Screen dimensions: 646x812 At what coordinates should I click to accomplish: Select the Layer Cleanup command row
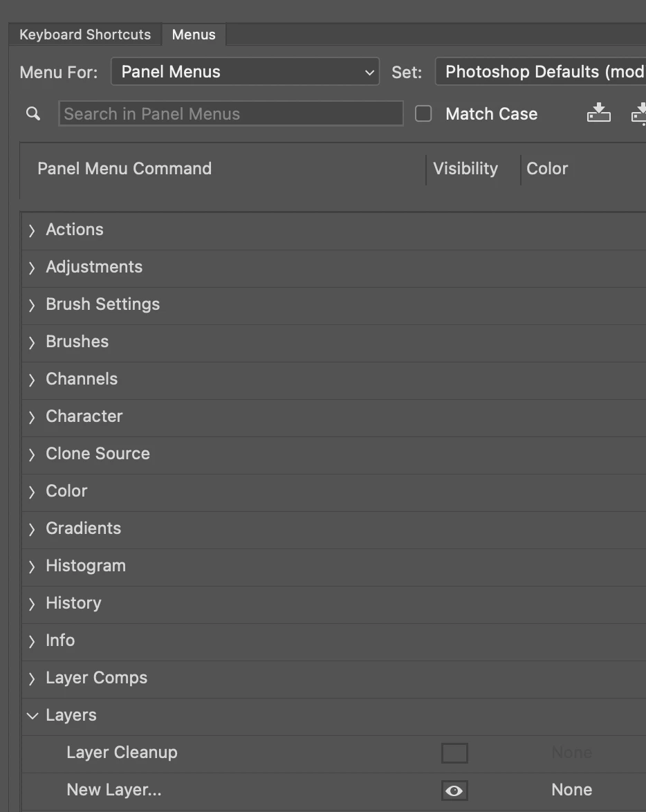pyautogui.click(x=333, y=753)
